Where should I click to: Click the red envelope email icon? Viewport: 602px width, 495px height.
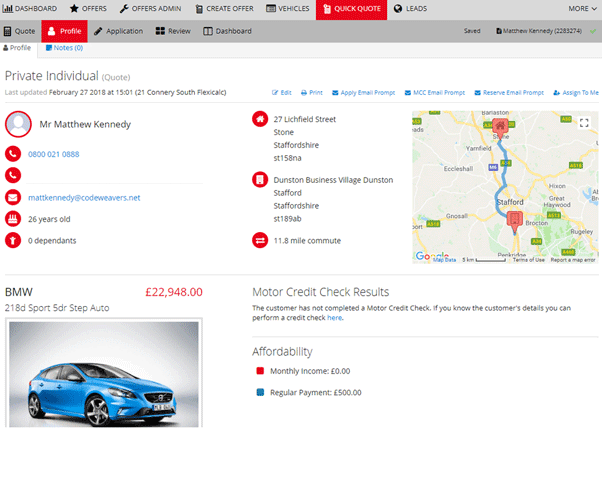(13, 197)
